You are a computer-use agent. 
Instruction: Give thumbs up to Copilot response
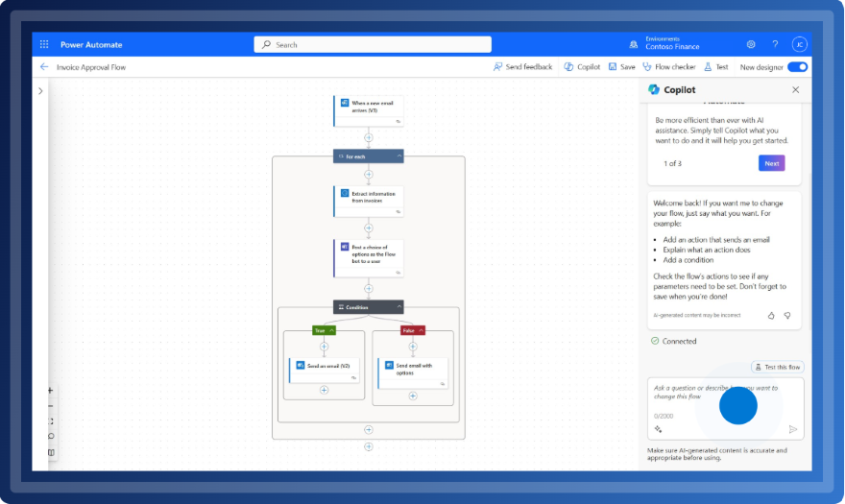click(x=771, y=315)
